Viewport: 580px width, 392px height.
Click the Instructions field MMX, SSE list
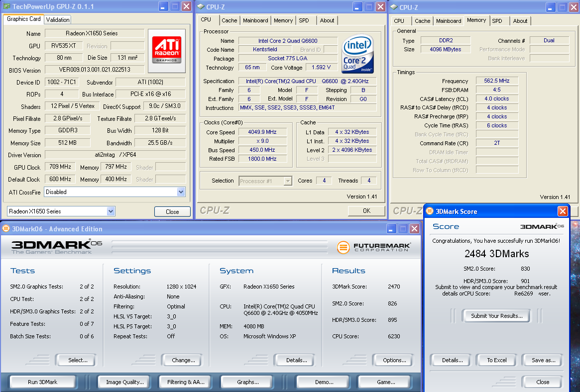(x=307, y=107)
